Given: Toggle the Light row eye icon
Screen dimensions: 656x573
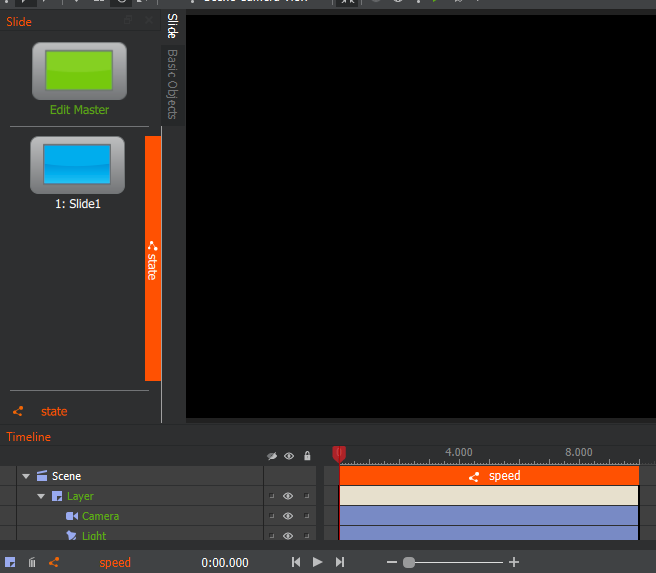Looking at the screenshot, I should [x=288, y=535].
